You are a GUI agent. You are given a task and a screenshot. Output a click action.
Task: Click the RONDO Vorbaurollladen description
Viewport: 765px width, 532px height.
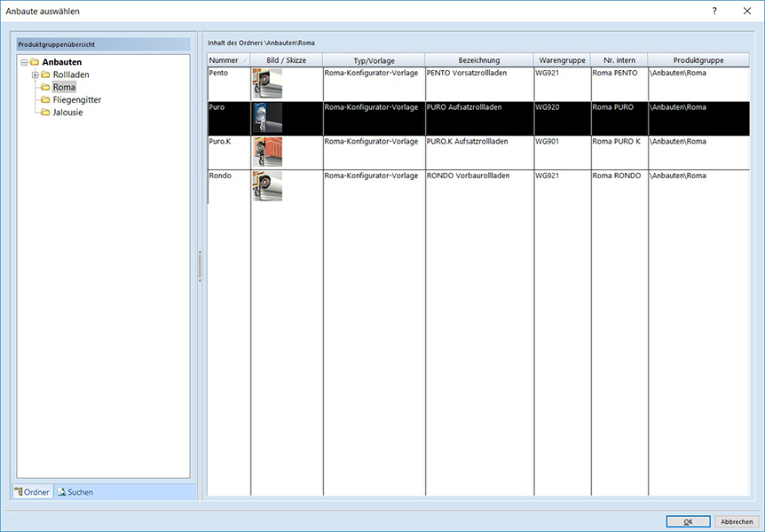(x=468, y=175)
